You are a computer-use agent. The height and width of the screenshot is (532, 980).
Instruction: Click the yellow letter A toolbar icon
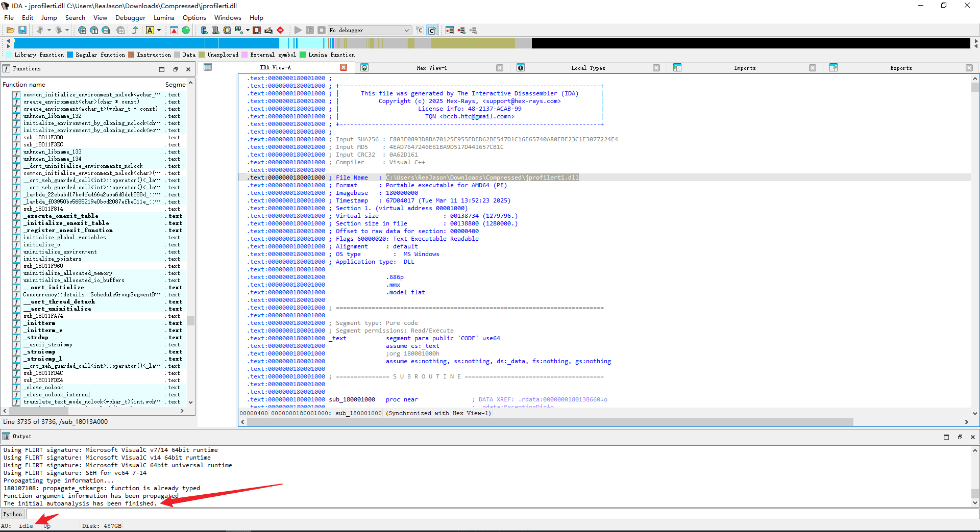[150, 30]
